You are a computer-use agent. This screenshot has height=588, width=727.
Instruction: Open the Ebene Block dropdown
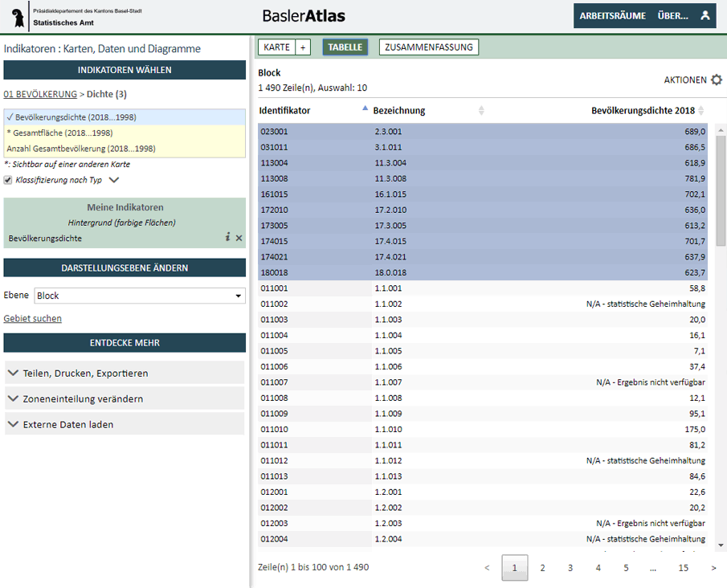click(140, 296)
